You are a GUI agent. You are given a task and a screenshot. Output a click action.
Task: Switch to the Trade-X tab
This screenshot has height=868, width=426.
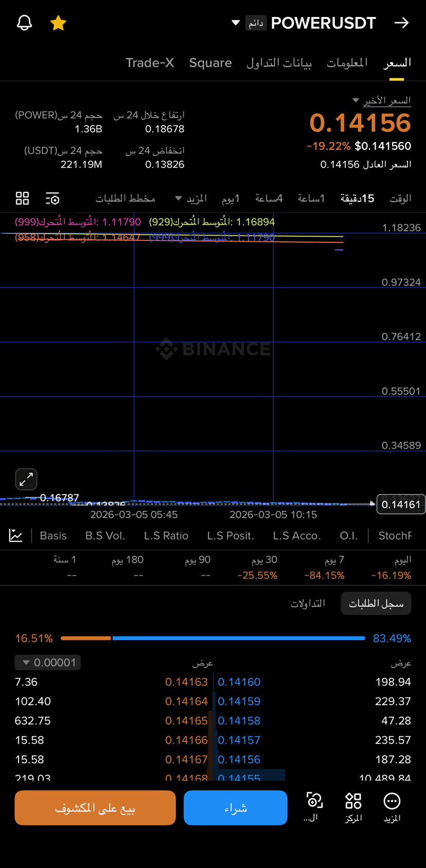click(x=150, y=63)
